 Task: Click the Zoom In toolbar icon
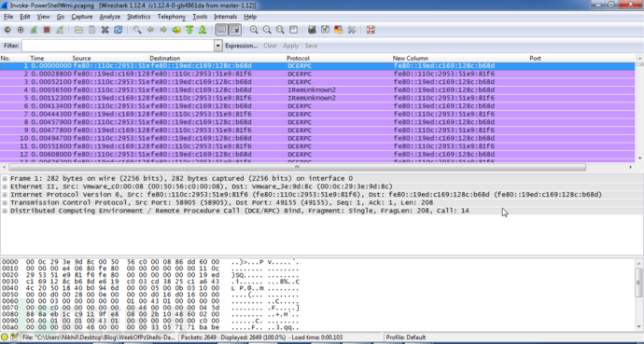(x=254, y=30)
